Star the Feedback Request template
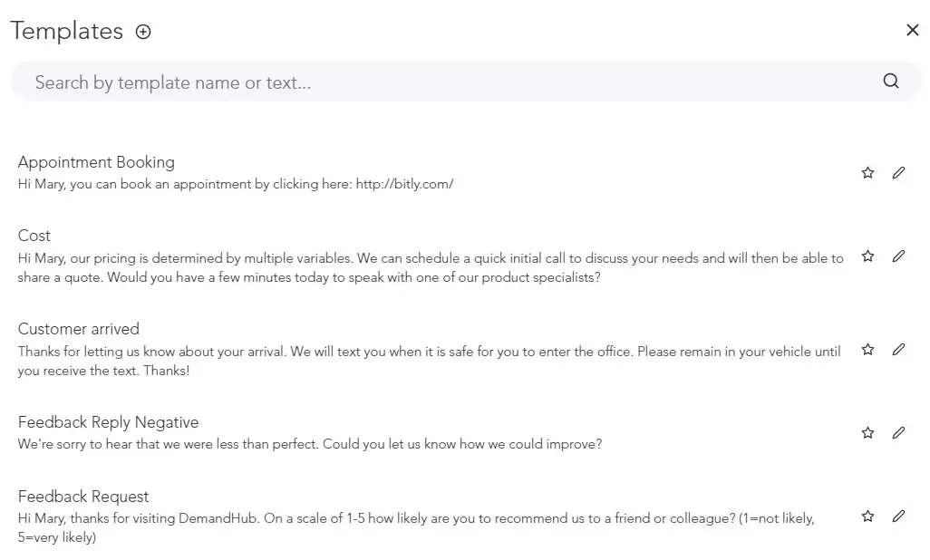The height and width of the screenshot is (560, 930). point(867,517)
